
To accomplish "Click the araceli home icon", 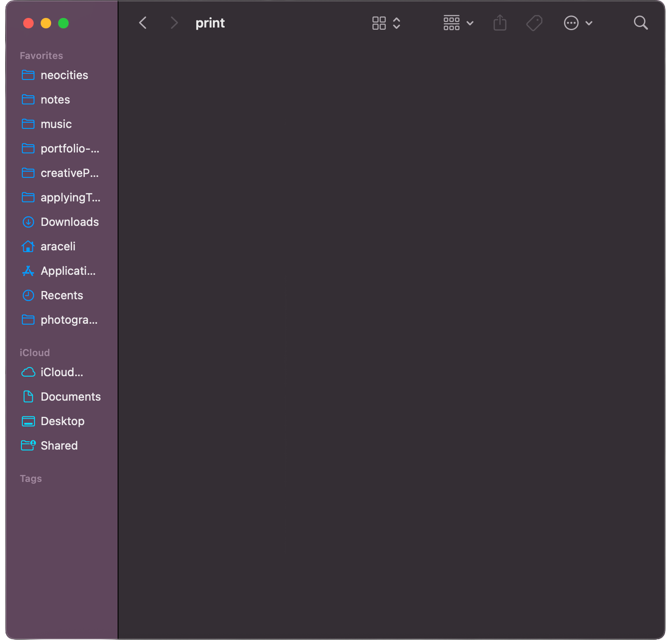I will (28, 246).
